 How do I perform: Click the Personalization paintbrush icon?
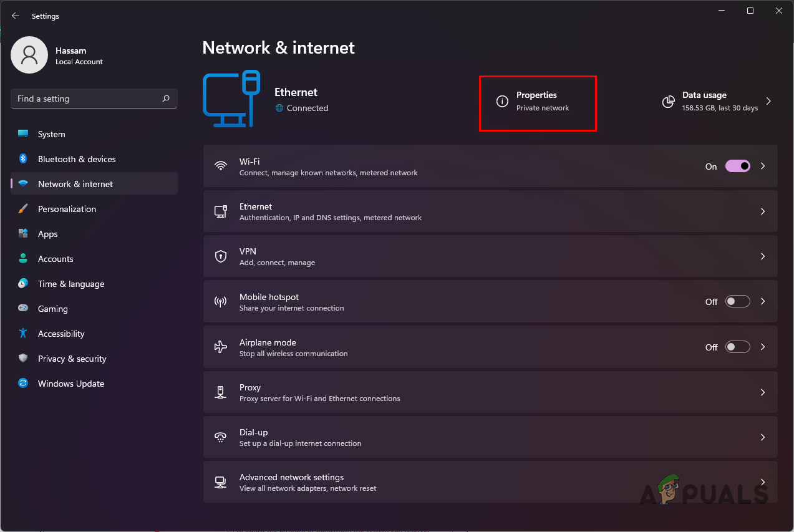point(23,209)
